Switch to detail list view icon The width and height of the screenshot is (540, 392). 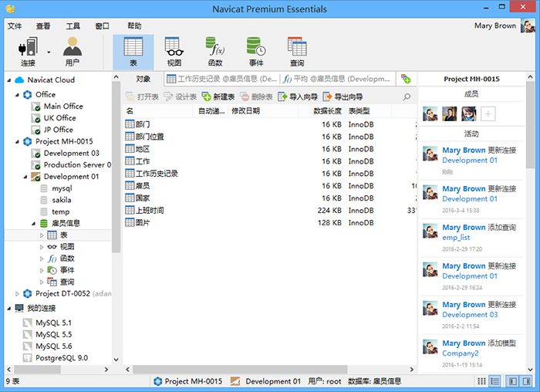pos(495,381)
